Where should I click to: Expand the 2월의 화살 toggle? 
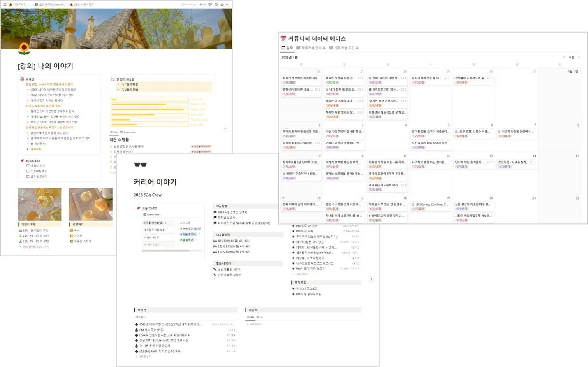coord(118,89)
